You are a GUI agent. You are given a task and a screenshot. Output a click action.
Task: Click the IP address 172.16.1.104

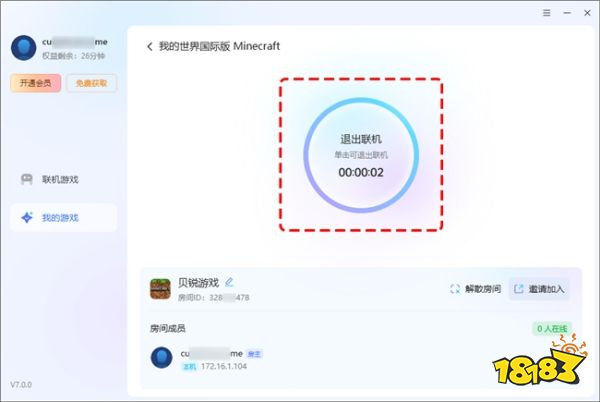click(224, 366)
